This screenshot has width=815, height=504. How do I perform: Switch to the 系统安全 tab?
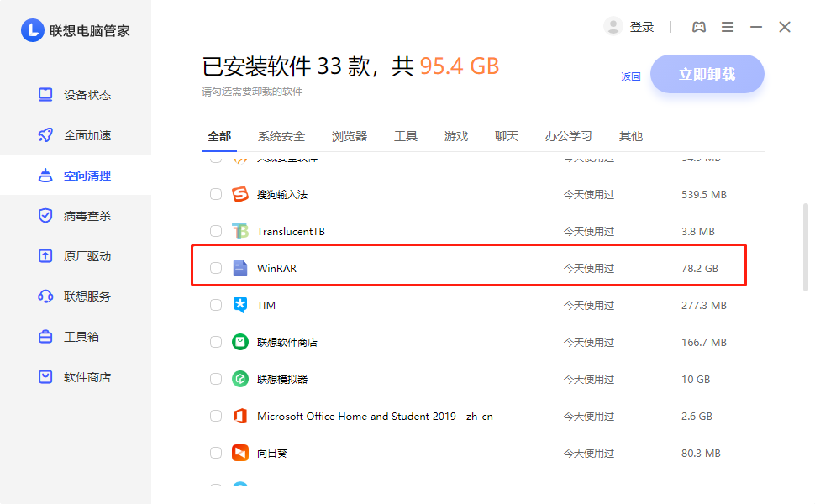[x=281, y=136]
